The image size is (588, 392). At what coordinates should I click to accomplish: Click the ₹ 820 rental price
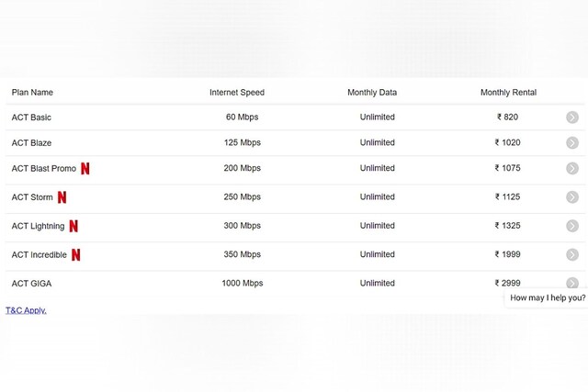coord(507,118)
